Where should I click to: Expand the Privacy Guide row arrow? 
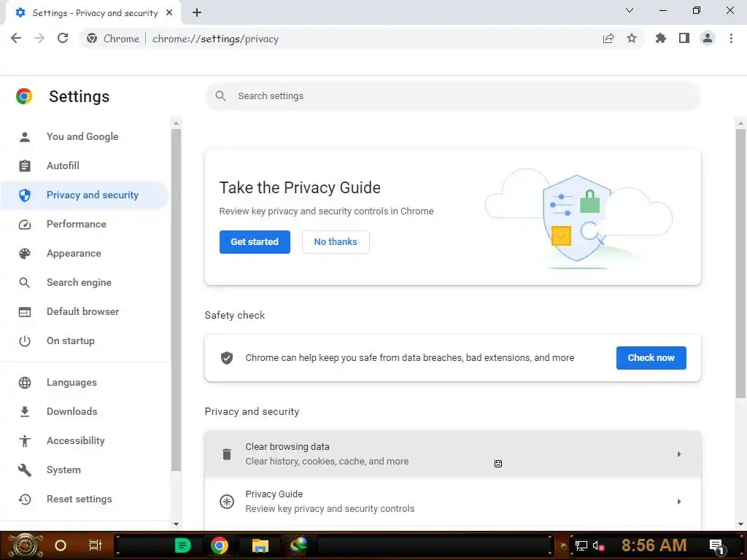click(679, 502)
